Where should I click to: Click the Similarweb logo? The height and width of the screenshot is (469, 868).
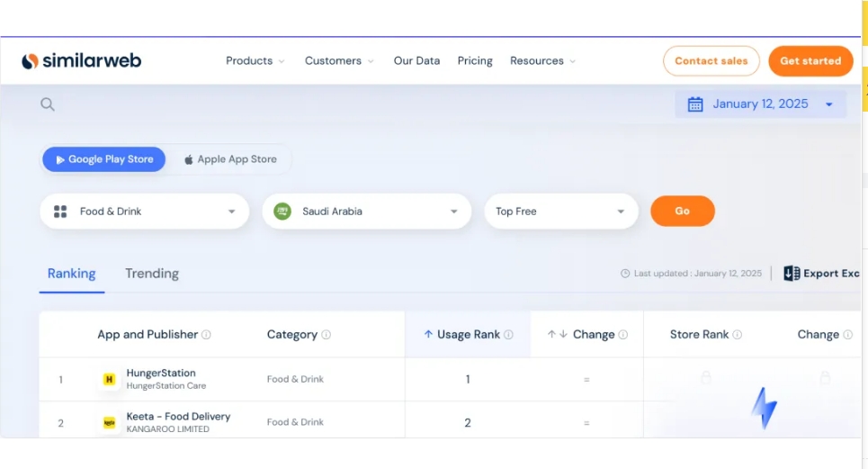[81, 61]
